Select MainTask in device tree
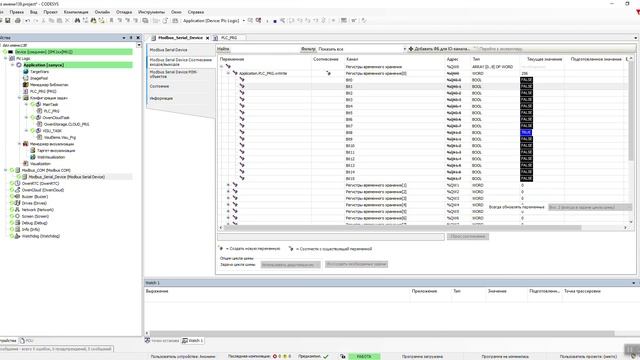The image size is (640, 360). 50,104
